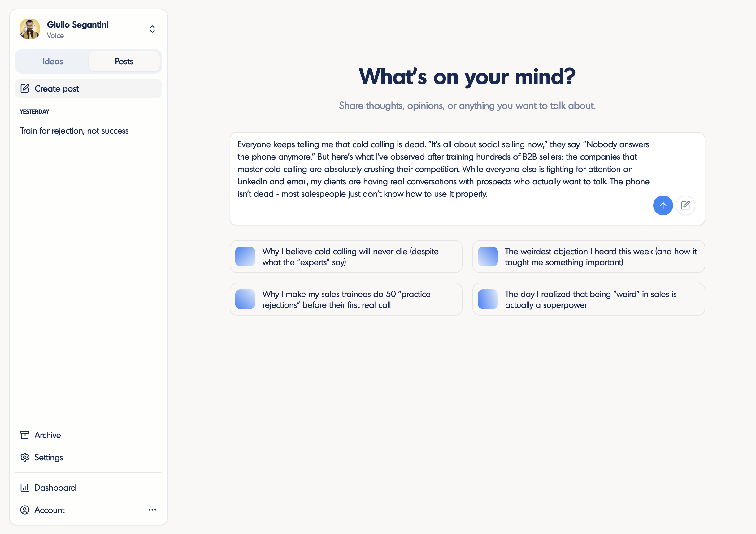Click the Account person icon
This screenshot has height=534, width=756.
click(25, 510)
